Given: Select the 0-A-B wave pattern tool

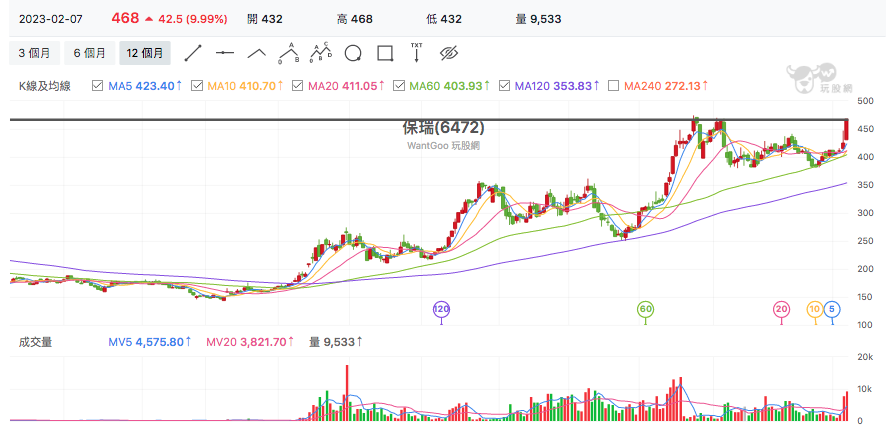Looking at the screenshot, I should point(289,53).
